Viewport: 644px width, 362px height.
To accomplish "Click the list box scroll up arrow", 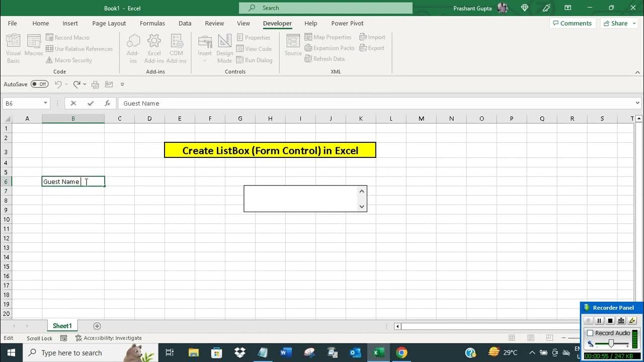I will pyautogui.click(x=362, y=191).
